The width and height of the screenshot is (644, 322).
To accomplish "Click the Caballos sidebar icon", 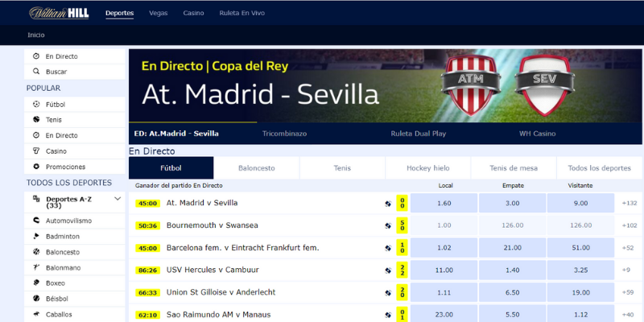I will coord(36,314).
